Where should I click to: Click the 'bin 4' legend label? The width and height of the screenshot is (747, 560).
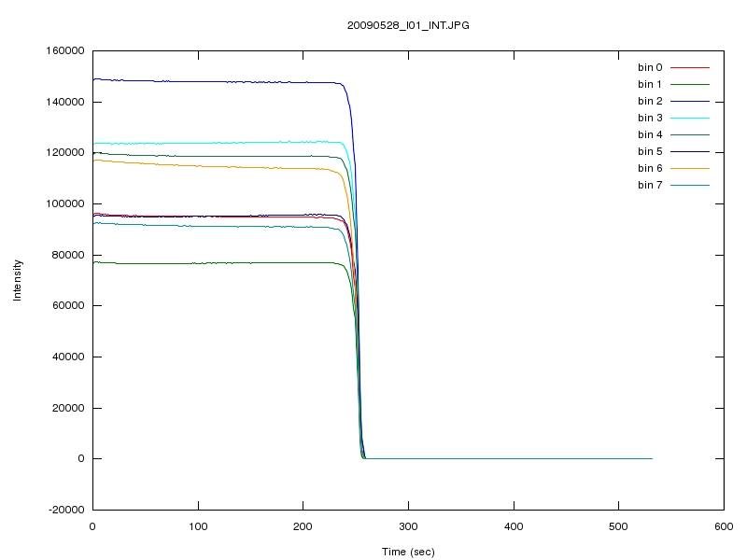pyautogui.click(x=650, y=134)
